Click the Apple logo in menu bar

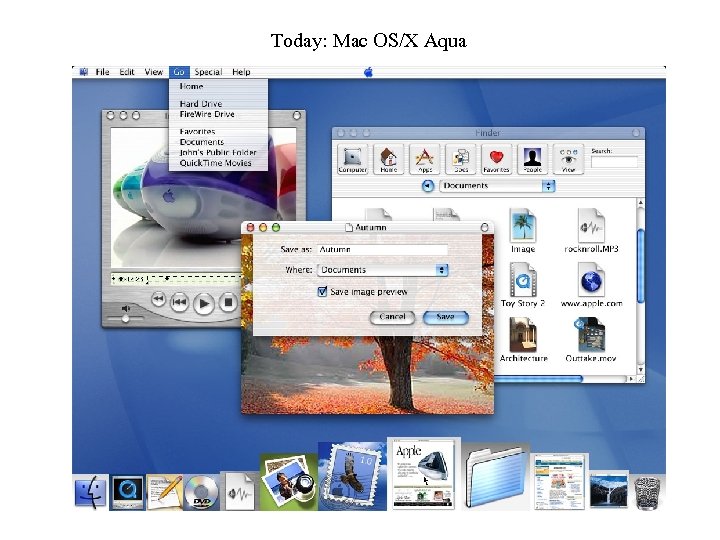[x=368, y=72]
